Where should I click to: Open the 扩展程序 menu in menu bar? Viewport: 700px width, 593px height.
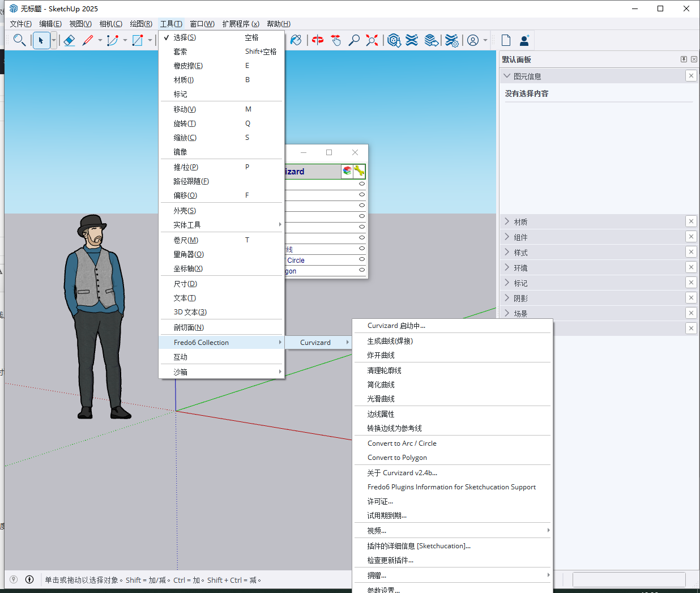point(241,24)
